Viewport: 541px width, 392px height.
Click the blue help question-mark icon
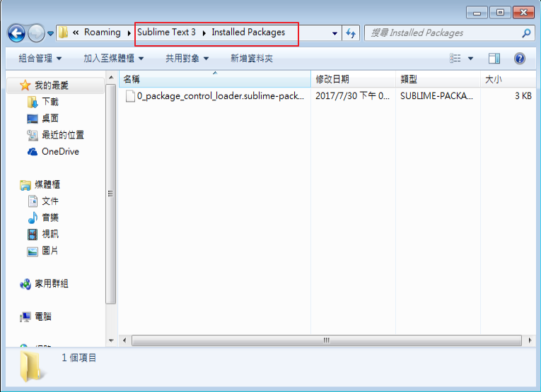(x=519, y=58)
